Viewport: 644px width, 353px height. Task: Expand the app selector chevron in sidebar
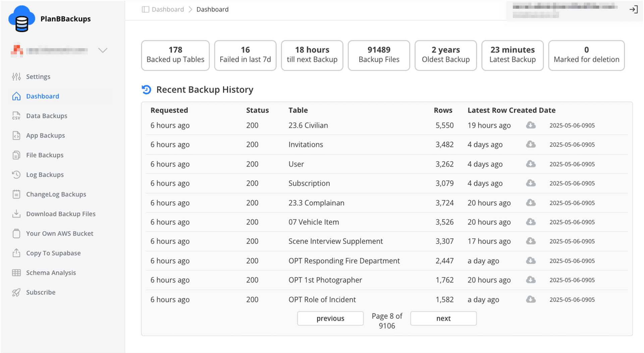(103, 50)
